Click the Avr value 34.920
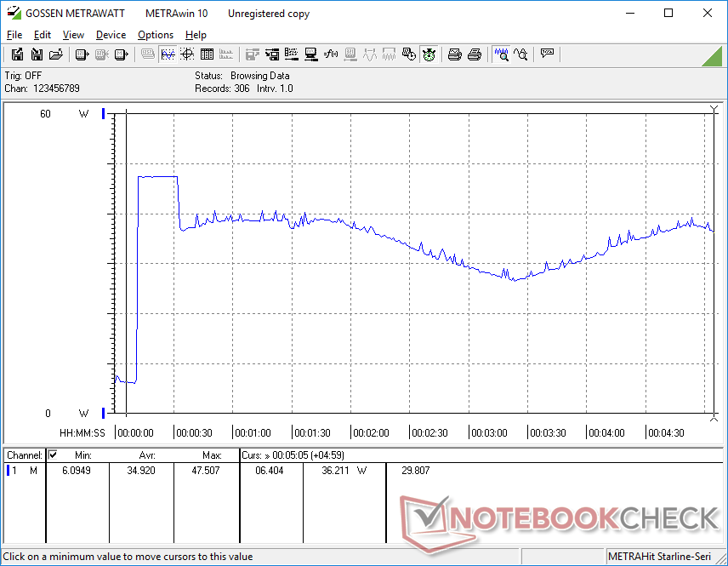 tap(141, 470)
